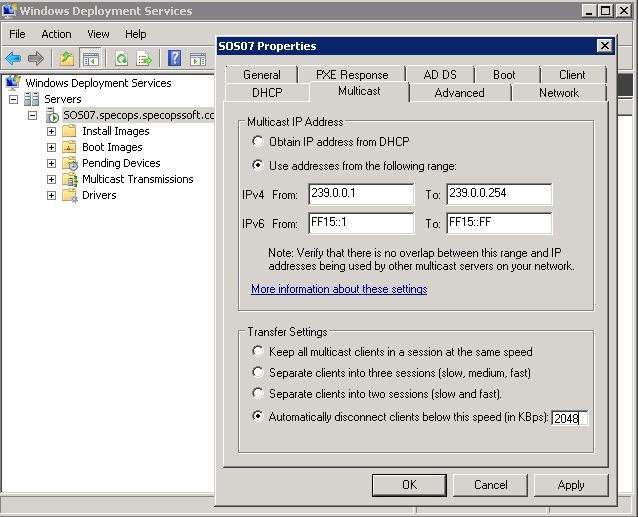The image size is (638, 517).
Task: Click the Install Images folder icon
Action: coord(69,131)
